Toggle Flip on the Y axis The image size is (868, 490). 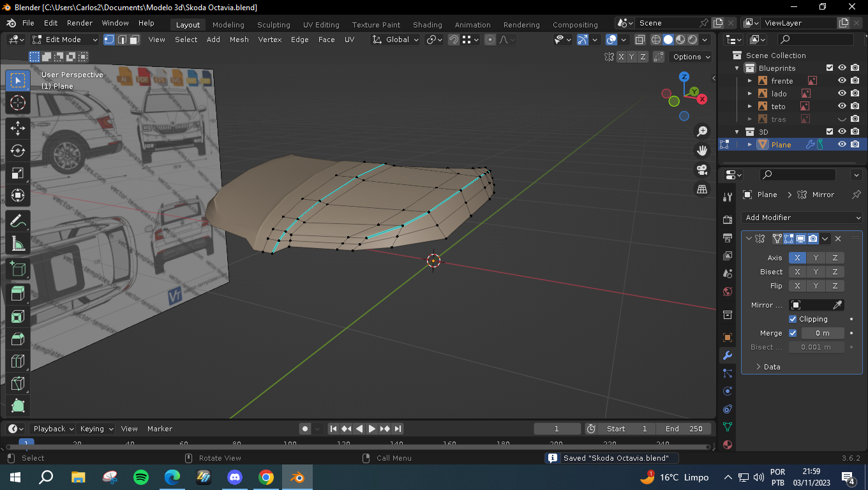tap(816, 286)
